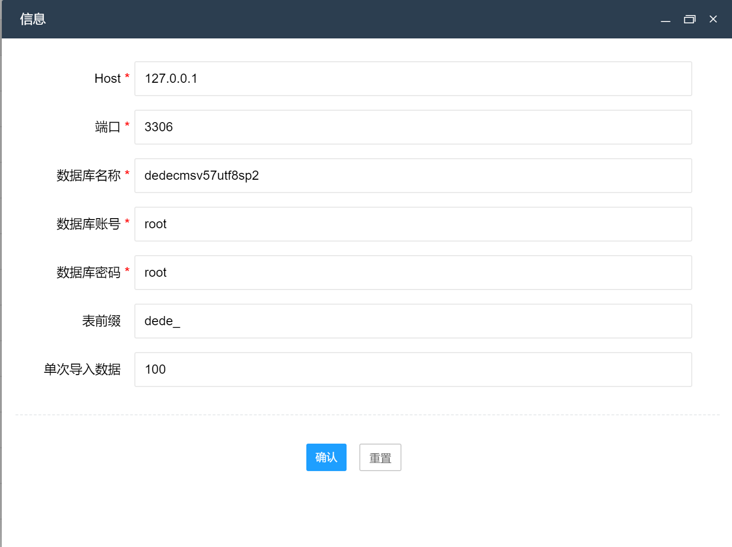Click the 数据库密码 input field
This screenshot has width=732, height=547.
(413, 273)
